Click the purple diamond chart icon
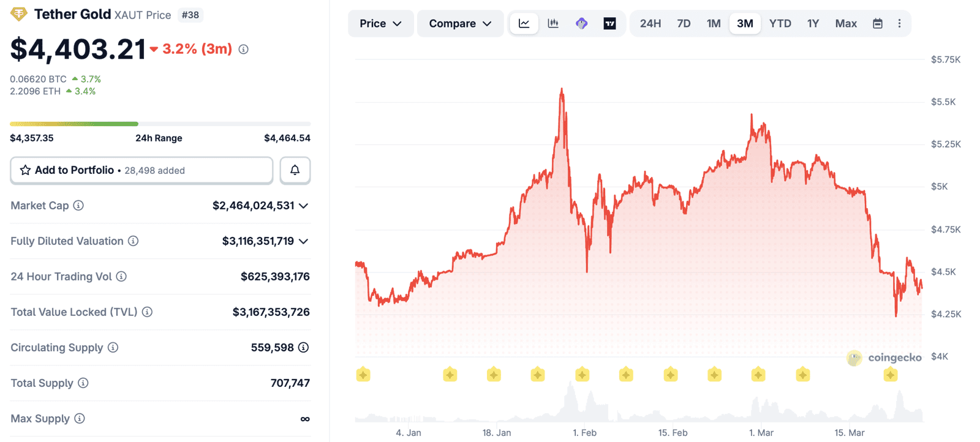Screen dimensions: 980x442 point(581,23)
